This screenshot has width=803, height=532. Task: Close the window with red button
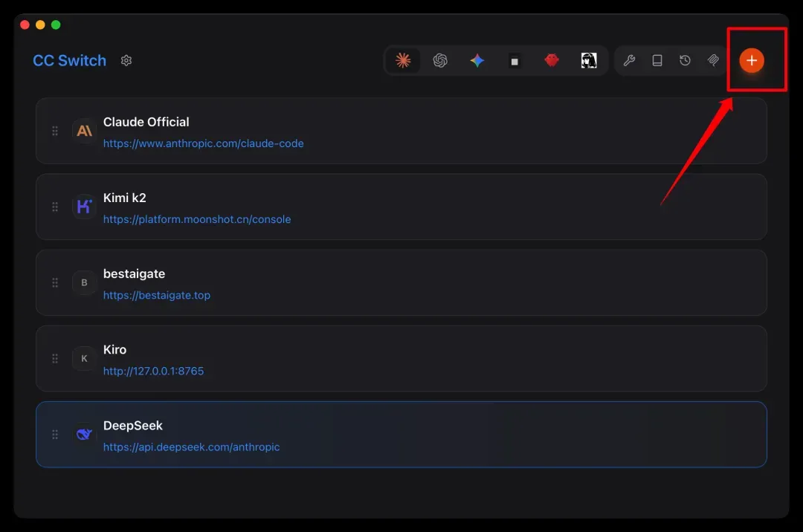pyautogui.click(x=25, y=25)
